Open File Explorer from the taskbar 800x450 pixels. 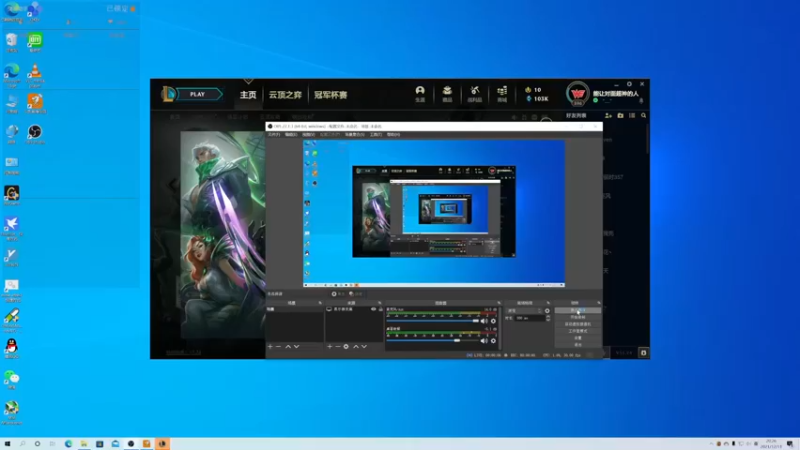coord(84,444)
